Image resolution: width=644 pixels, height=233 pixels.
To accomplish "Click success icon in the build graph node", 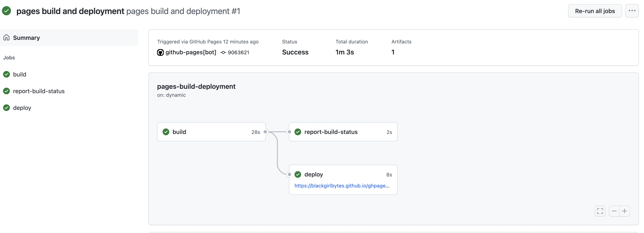I will point(166,132).
